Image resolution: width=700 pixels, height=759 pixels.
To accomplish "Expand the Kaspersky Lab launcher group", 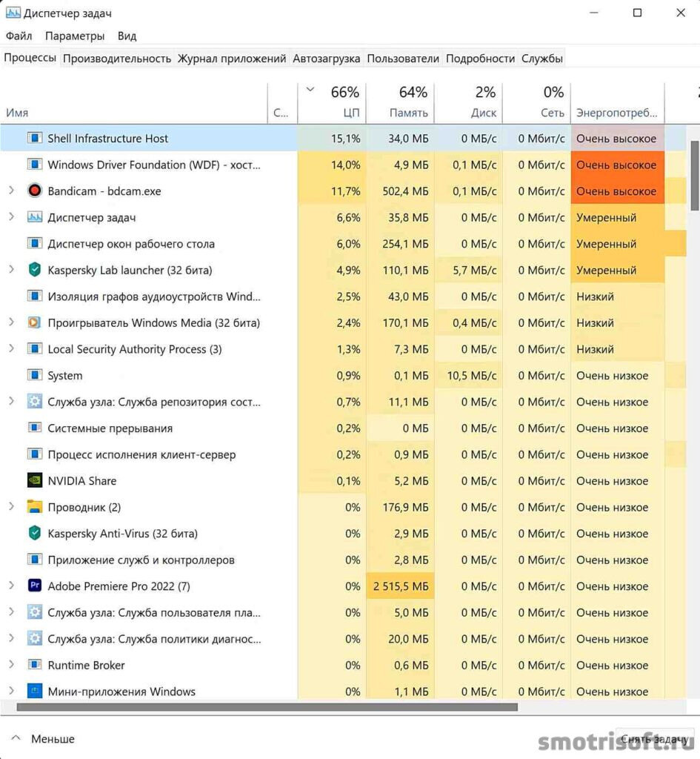I will pyautogui.click(x=11, y=270).
